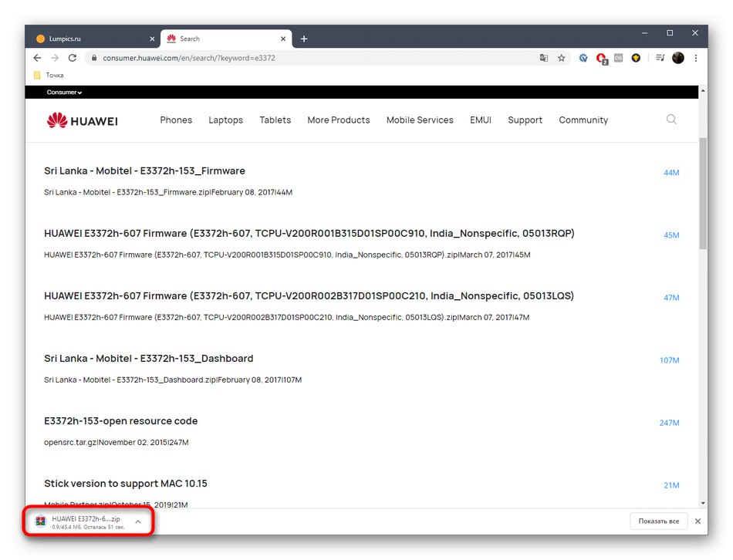Click the downloading HUAWEI E3372h zip file

(80, 521)
